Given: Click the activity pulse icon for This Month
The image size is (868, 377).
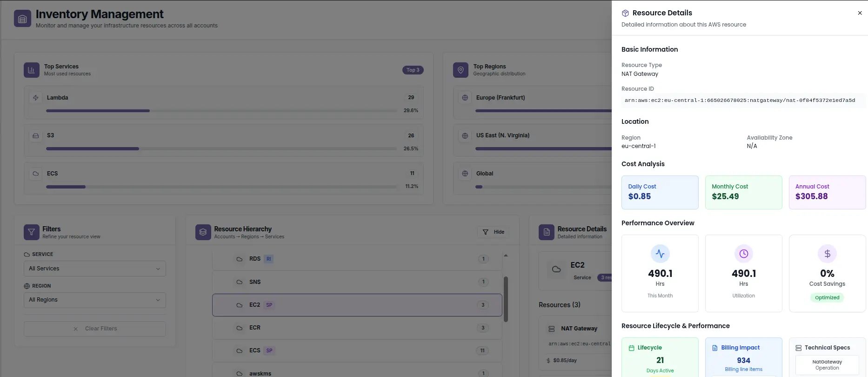Looking at the screenshot, I should point(660,254).
